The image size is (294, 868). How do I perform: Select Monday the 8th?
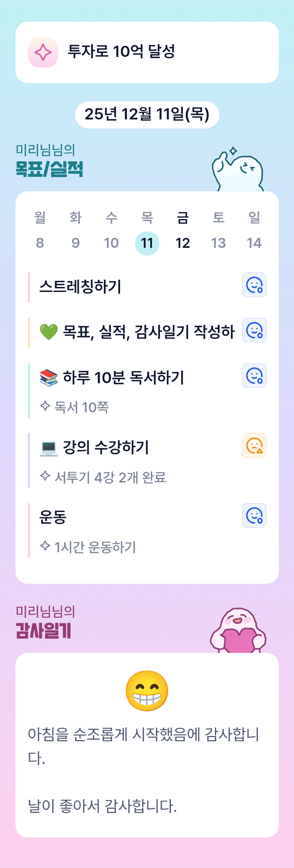pos(40,243)
